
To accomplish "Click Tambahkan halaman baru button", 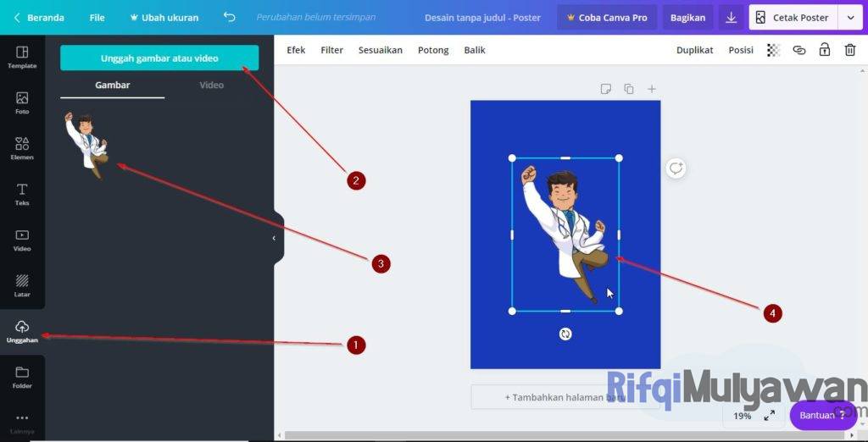I will click(x=565, y=397).
